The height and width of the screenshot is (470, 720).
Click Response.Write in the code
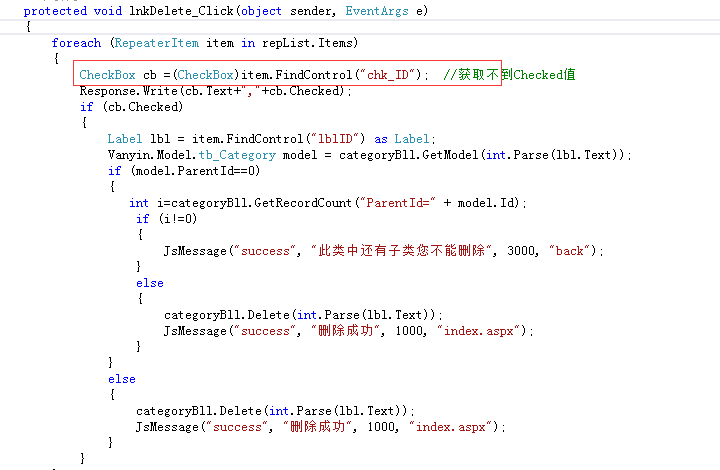[129, 91]
